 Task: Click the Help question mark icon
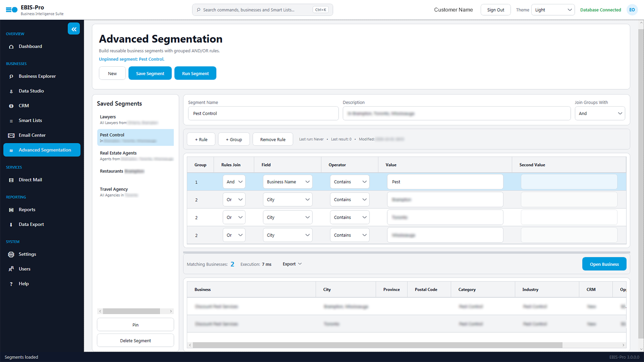(11, 284)
